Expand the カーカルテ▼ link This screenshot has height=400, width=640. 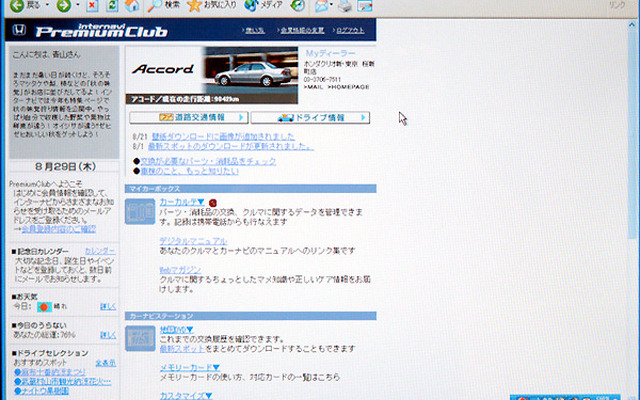click(182, 202)
